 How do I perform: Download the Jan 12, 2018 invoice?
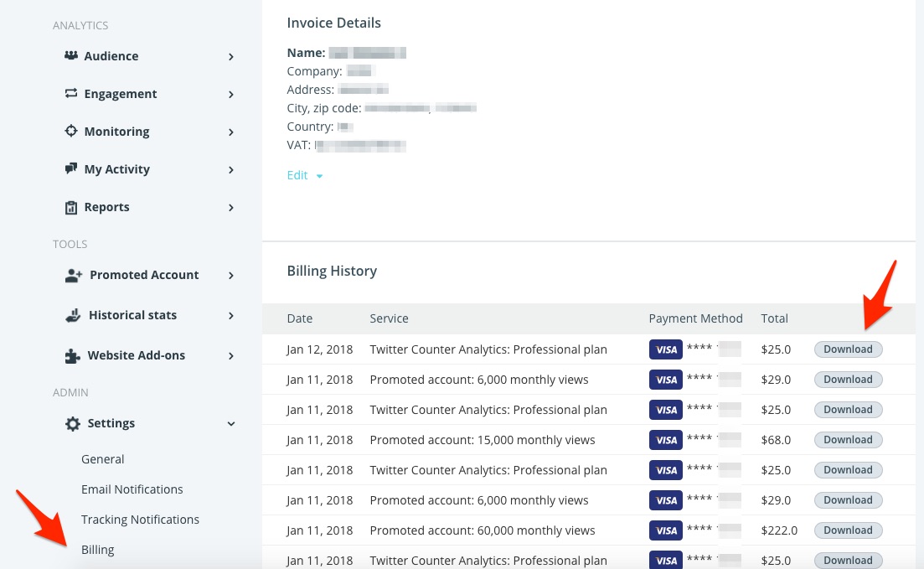point(848,349)
